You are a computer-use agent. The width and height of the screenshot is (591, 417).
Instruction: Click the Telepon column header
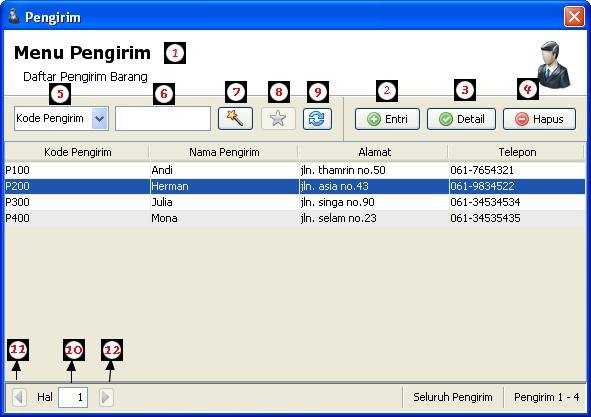pyautogui.click(x=517, y=152)
